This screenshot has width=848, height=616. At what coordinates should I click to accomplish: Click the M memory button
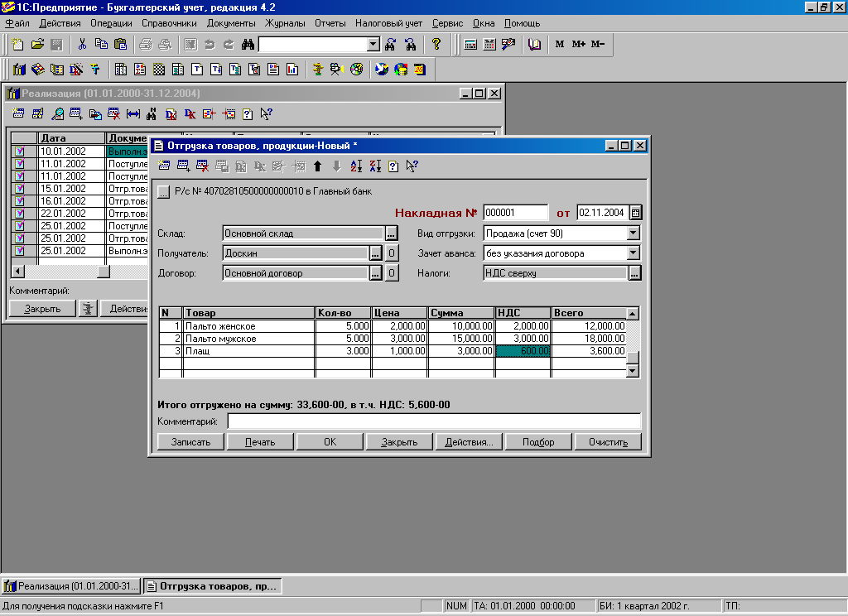[x=560, y=45]
